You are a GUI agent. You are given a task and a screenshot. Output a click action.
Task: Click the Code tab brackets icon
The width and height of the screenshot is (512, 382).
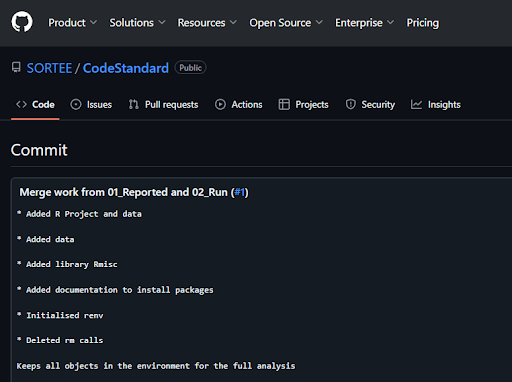click(21, 104)
